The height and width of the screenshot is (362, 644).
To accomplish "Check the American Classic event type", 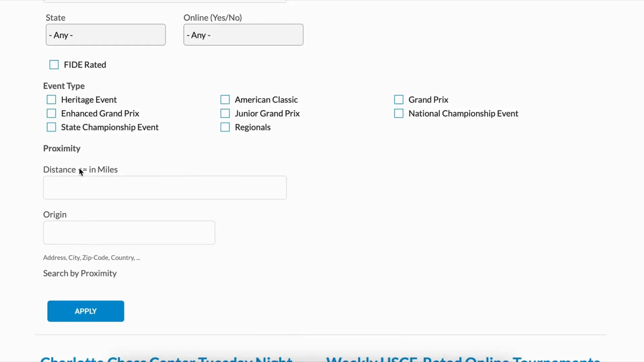I will [225, 100].
